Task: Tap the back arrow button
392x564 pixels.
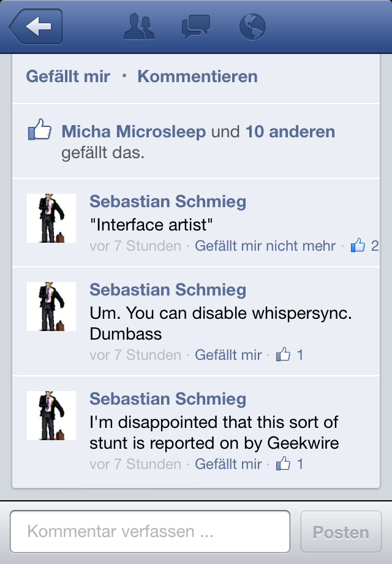Action: [x=36, y=26]
